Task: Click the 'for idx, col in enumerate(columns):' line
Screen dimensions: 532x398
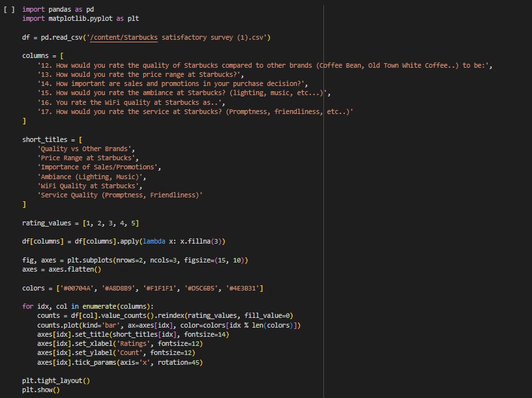Action: pyautogui.click(x=88, y=306)
